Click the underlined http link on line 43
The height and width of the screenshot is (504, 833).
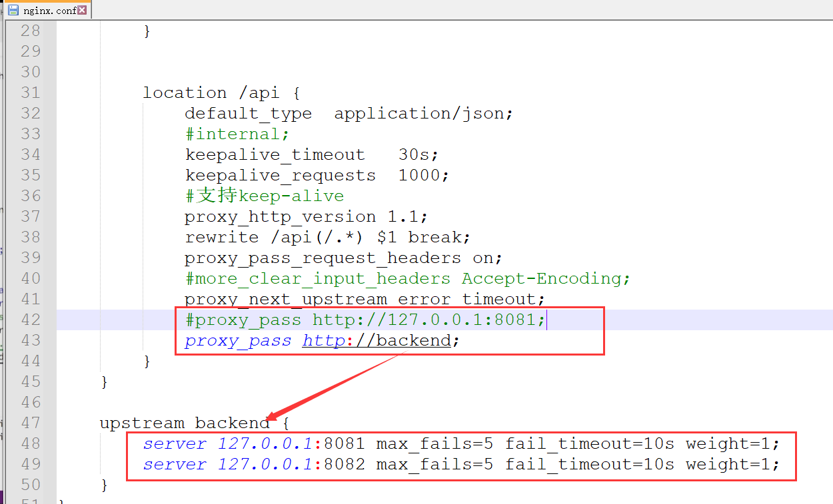pyautogui.click(x=324, y=341)
